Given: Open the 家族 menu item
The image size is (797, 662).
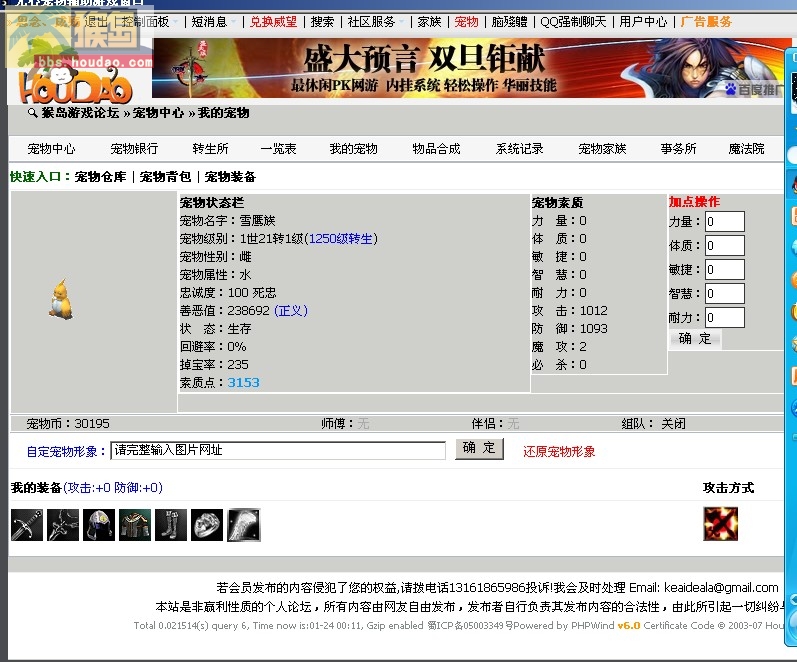Looking at the screenshot, I should click(430, 22).
